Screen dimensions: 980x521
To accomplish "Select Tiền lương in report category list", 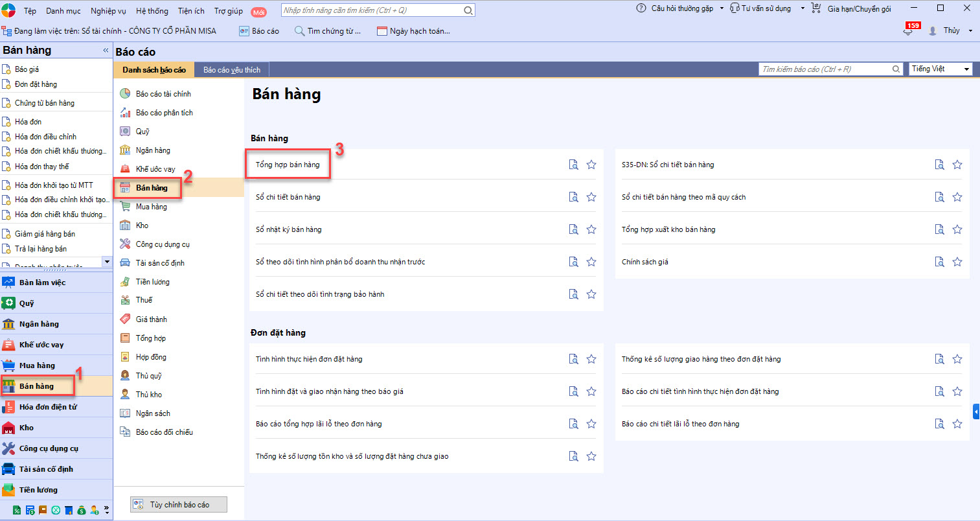I will click(x=152, y=282).
